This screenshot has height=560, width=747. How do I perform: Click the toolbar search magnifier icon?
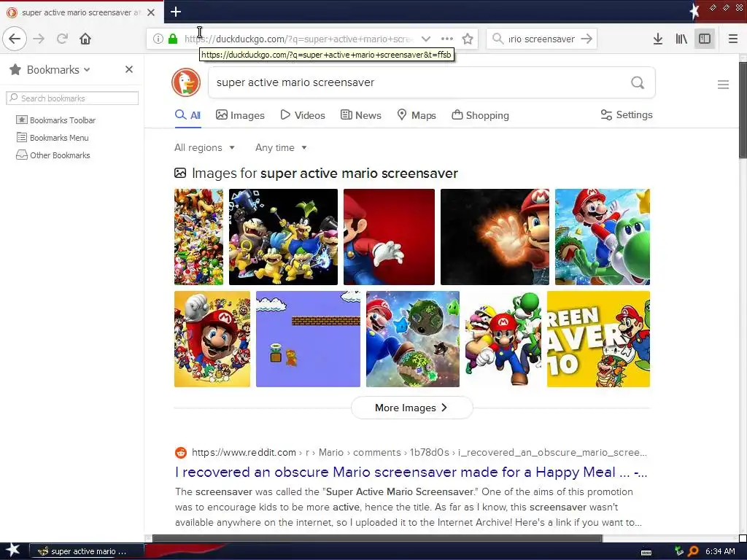(498, 39)
